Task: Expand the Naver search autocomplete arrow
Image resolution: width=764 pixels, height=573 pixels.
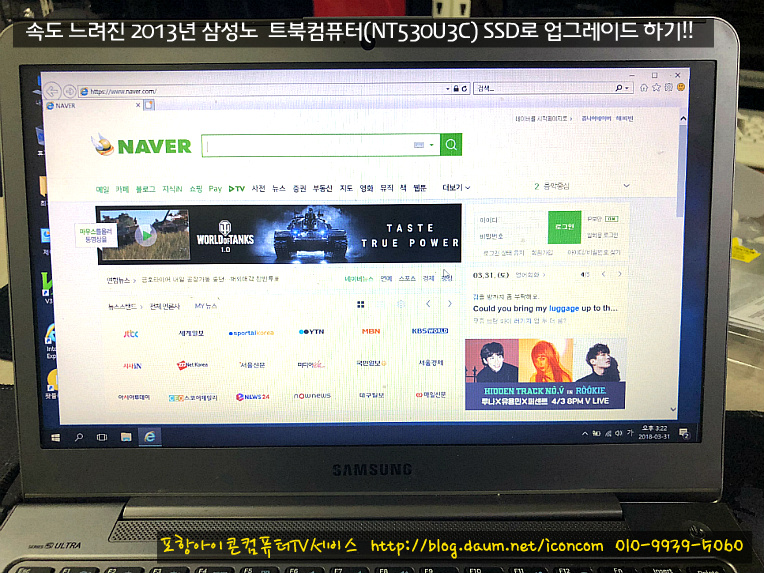Action: [431, 145]
